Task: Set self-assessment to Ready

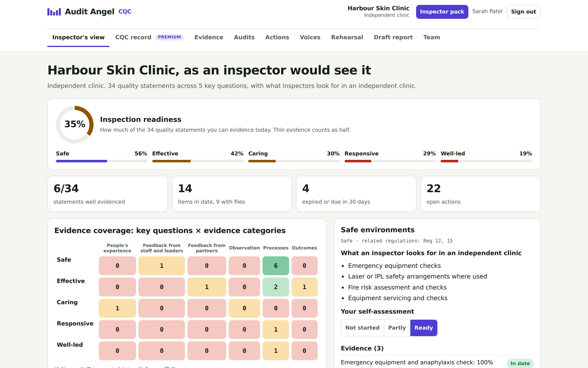Action: click(423, 328)
